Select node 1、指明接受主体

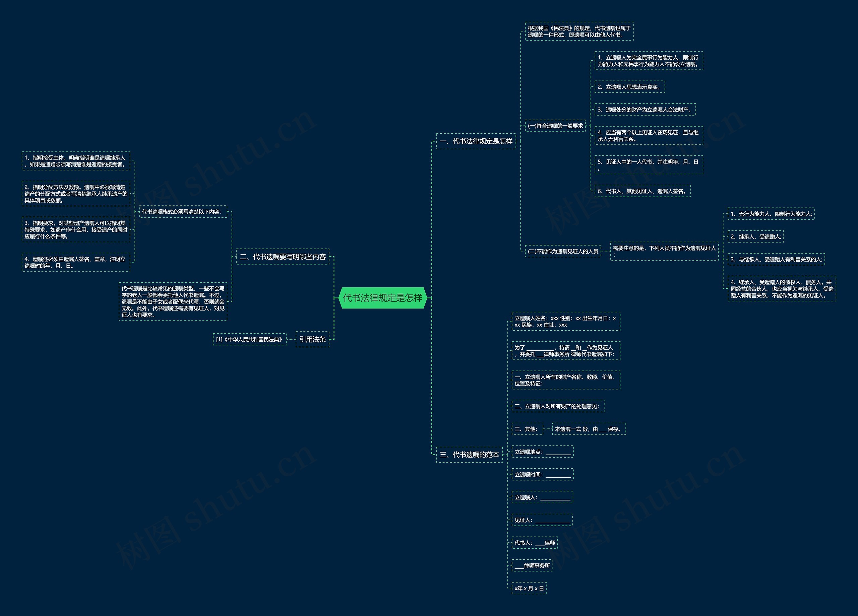[x=76, y=161]
